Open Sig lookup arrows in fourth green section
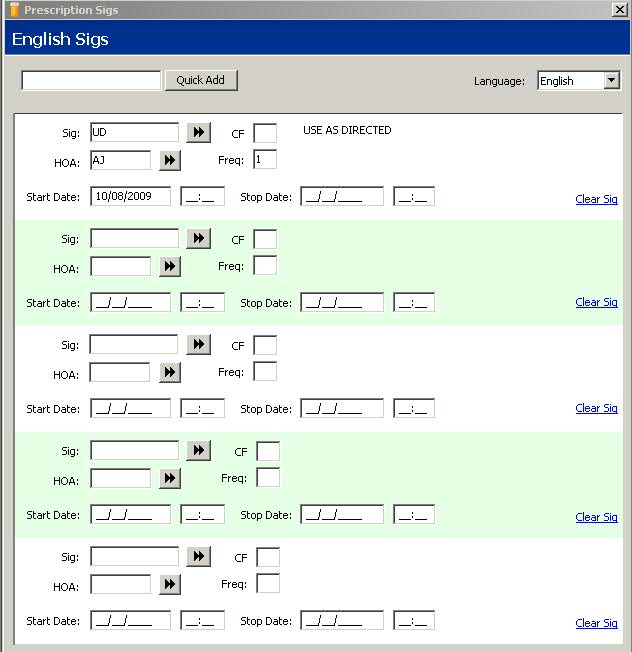632x652 pixels. 198,451
